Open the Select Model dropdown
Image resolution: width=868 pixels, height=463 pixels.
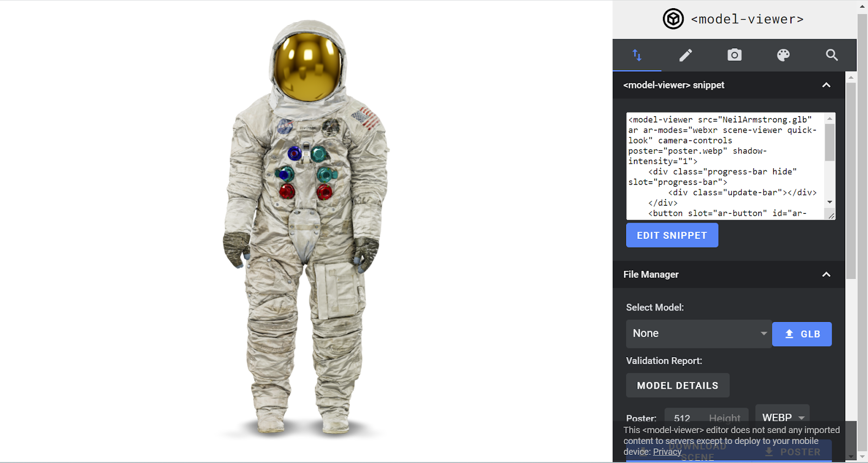tap(699, 334)
